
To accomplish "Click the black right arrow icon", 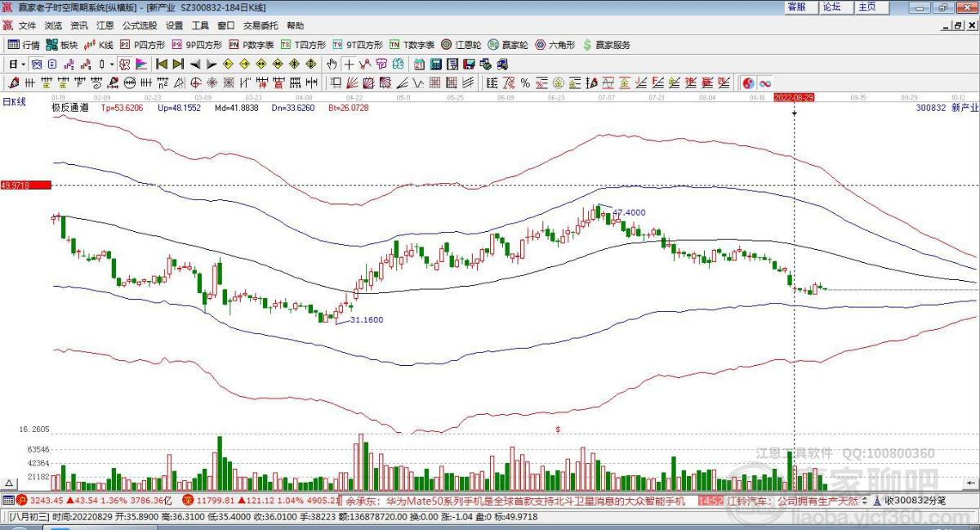I will (212, 64).
